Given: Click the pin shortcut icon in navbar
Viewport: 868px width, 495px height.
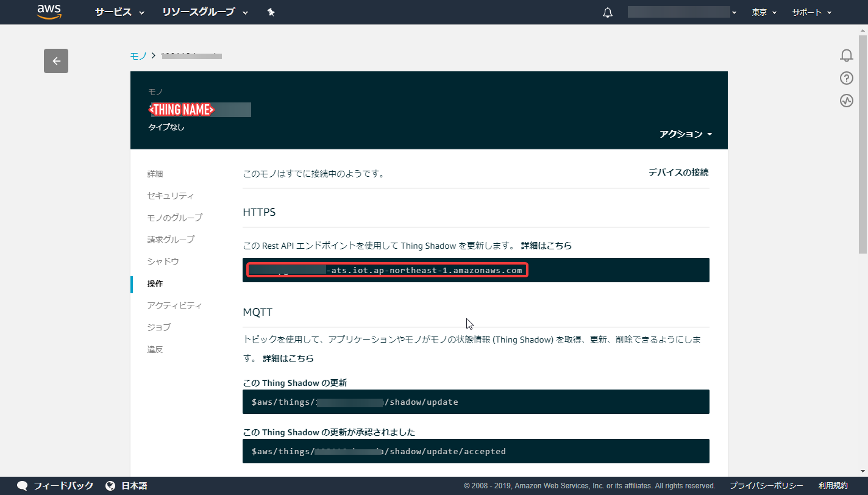Looking at the screenshot, I should coord(271,12).
